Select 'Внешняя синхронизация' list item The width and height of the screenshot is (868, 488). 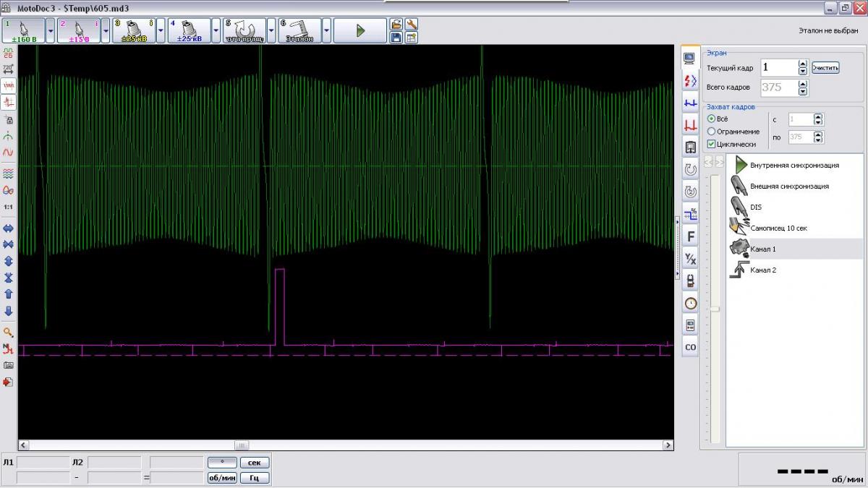coord(789,187)
